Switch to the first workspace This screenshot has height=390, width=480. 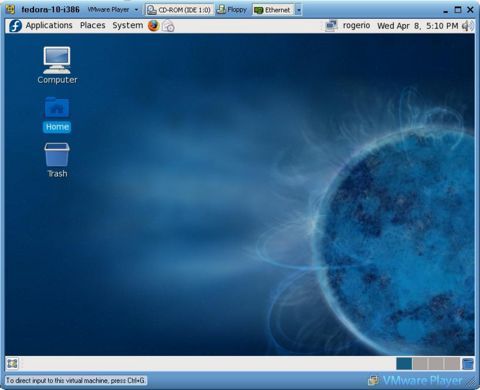click(404, 364)
